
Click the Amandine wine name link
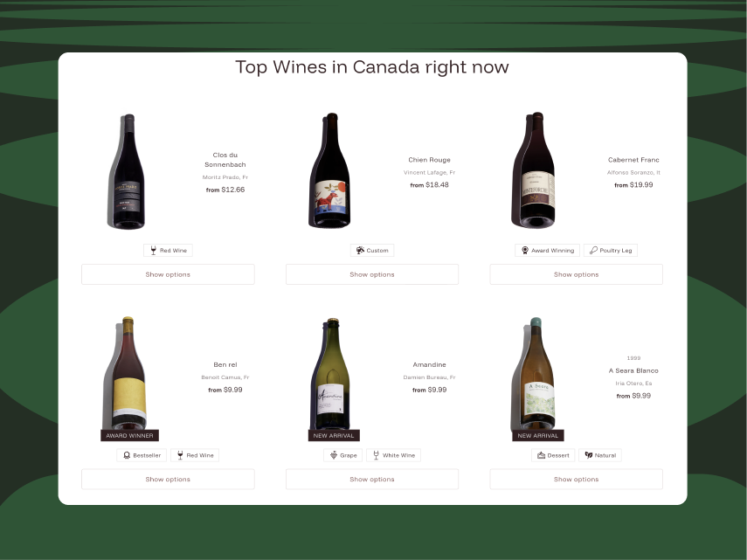[x=429, y=365]
